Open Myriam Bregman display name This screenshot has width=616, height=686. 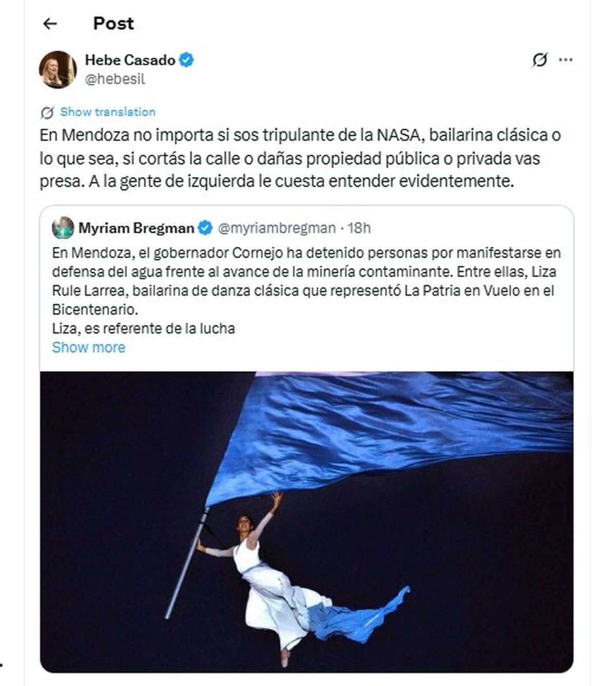(137, 227)
